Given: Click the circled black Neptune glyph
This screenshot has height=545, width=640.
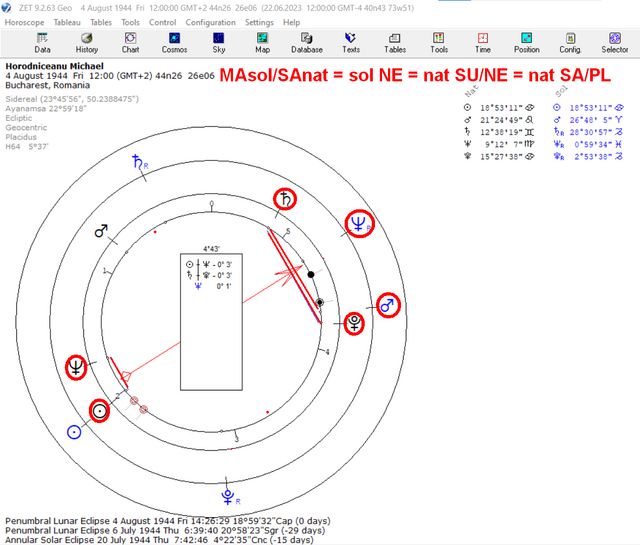Looking at the screenshot, I should [x=76, y=367].
